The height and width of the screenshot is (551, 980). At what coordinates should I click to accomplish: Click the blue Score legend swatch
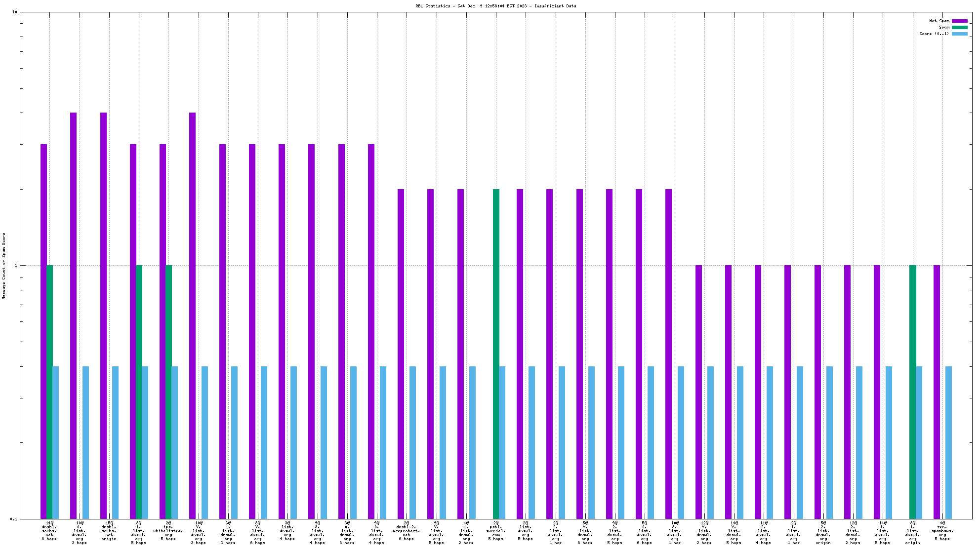click(x=959, y=34)
